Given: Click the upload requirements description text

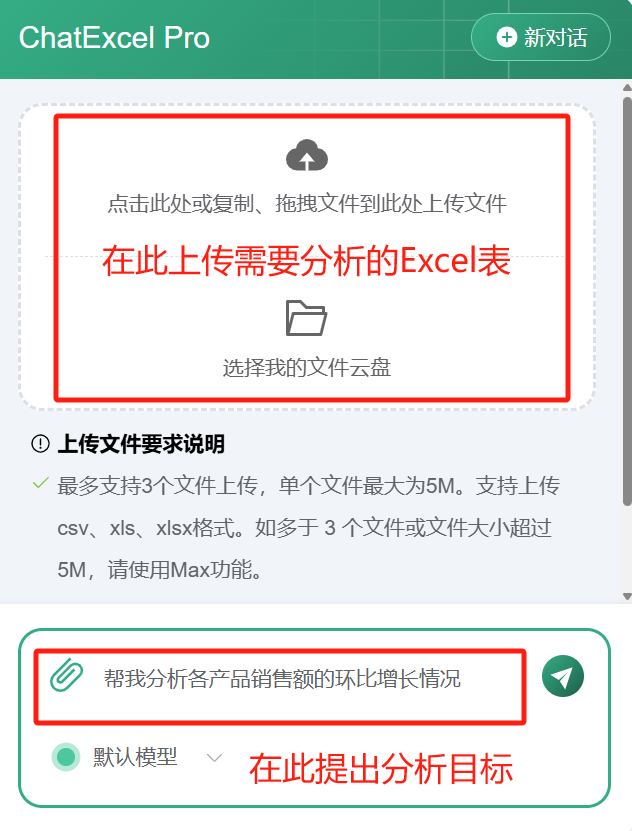Looking at the screenshot, I should point(309,527).
